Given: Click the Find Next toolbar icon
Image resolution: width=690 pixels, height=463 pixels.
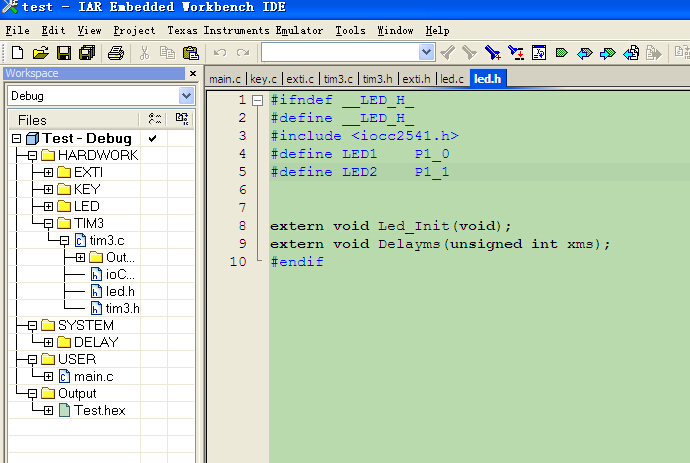Looking at the screenshot, I should click(470, 53).
